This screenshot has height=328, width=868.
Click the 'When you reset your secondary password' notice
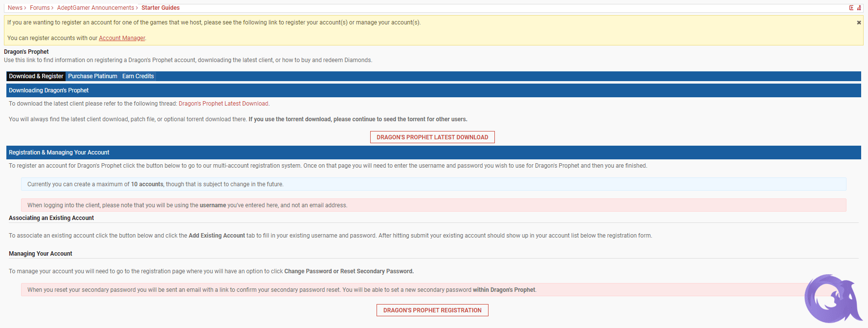pos(433,290)
